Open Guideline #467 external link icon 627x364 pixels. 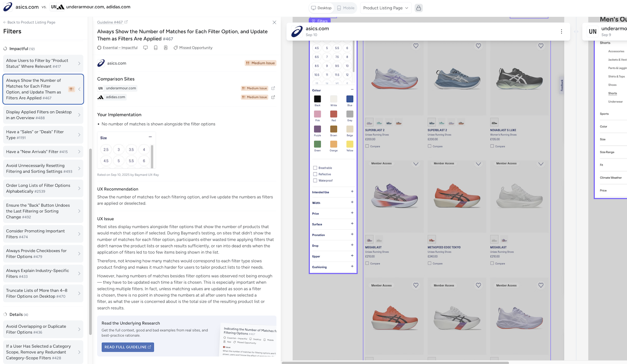point(126,22)
